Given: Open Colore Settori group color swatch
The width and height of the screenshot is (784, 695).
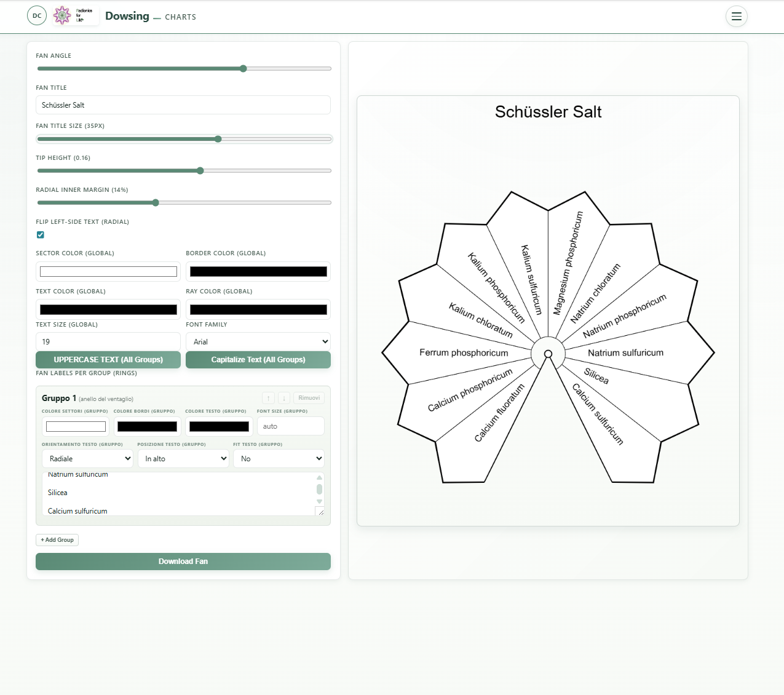Looking at the screenshot, I should tap(76, 426).
